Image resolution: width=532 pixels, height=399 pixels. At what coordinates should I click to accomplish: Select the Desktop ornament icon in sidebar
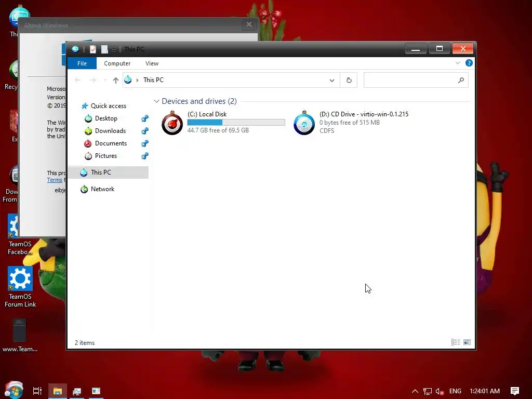tap(88, 118)
